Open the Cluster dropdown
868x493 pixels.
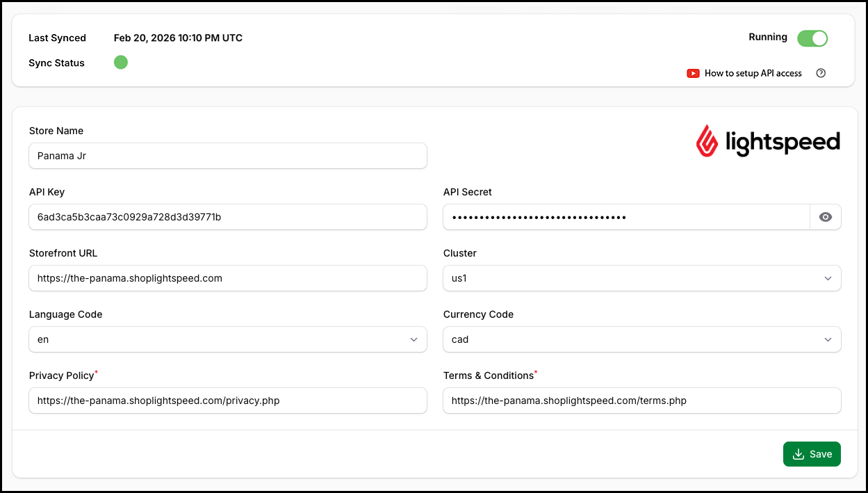[x=641, y=278]
